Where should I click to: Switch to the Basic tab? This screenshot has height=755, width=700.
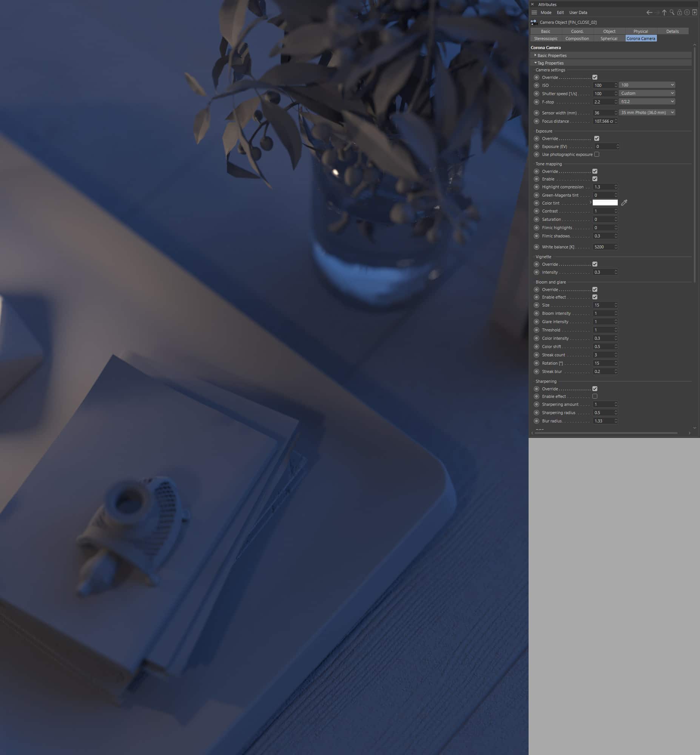click(546, 31)
